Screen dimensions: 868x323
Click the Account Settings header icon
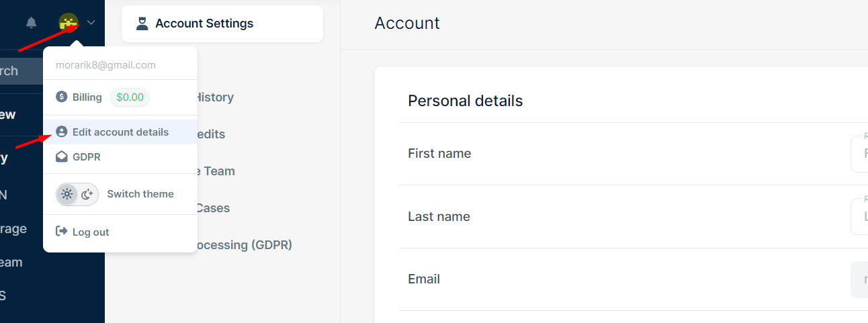(x=142, y=24)
